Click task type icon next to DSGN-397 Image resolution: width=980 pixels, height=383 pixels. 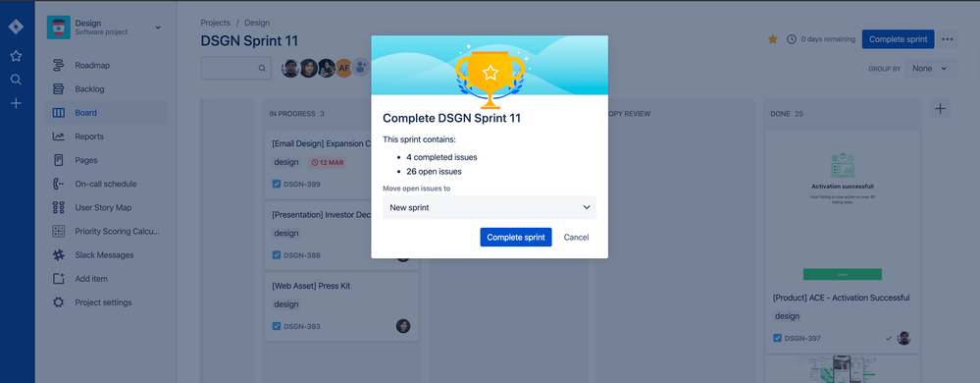point(778,338)
